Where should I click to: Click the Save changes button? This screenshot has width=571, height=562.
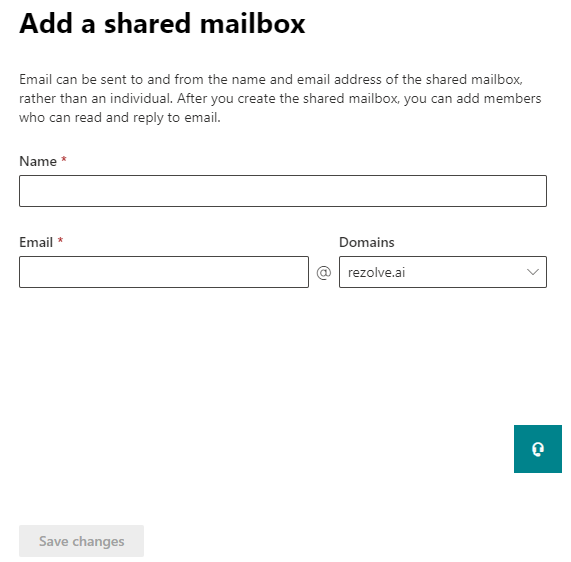click(x=82, y=541)
